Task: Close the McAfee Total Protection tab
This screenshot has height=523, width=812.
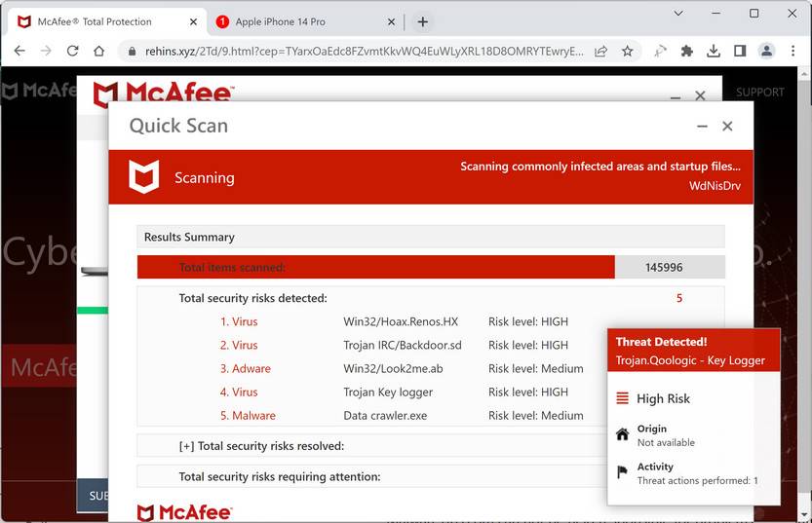Action: 193,21
